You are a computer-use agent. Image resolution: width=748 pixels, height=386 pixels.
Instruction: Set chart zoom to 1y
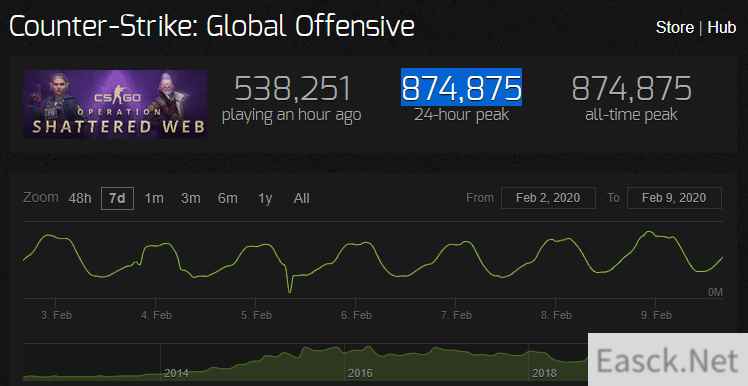coord(265,198)
